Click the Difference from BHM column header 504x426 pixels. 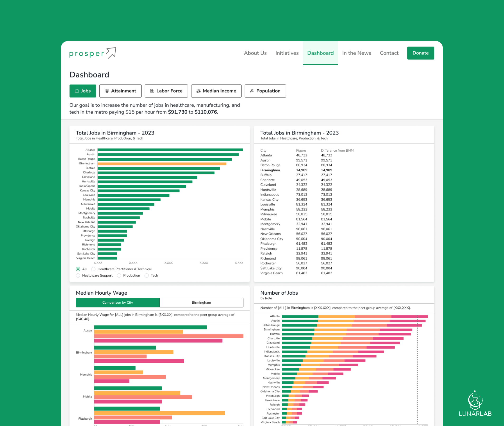[337, 150]
